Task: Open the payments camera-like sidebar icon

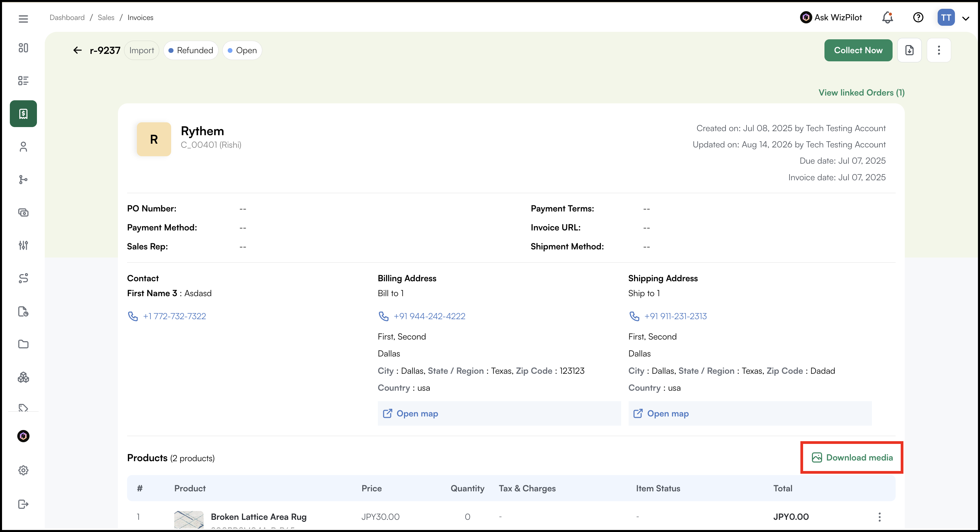Action: click(23, 212)
